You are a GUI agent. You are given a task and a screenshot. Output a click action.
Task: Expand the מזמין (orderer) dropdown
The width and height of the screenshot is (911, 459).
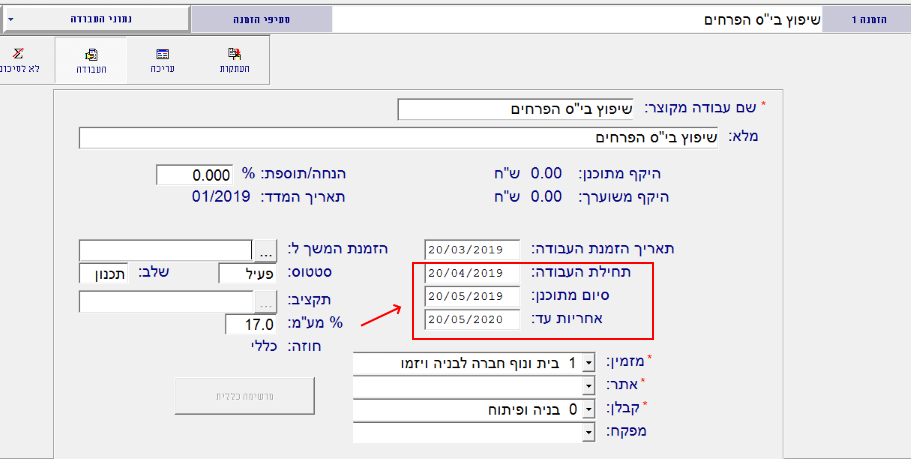[588, 362]
